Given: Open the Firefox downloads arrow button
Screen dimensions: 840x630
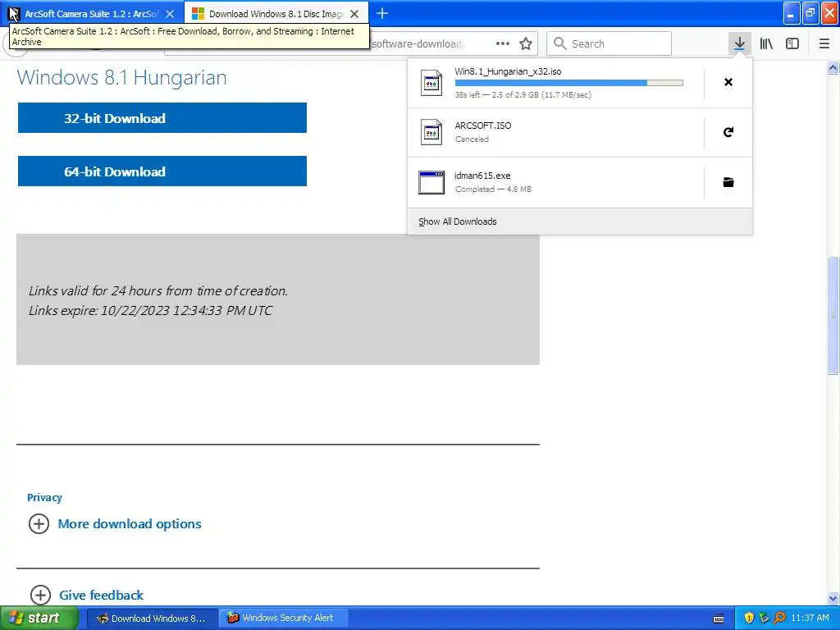Looking at the screenshot, I should point(739,43).
